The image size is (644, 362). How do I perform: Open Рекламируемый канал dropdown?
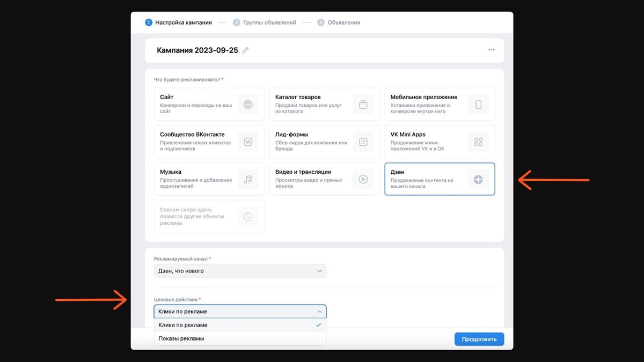[240, 271]
